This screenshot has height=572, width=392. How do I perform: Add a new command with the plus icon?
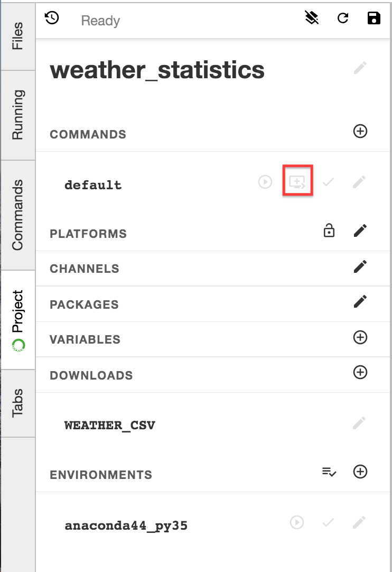click(360, 131)
